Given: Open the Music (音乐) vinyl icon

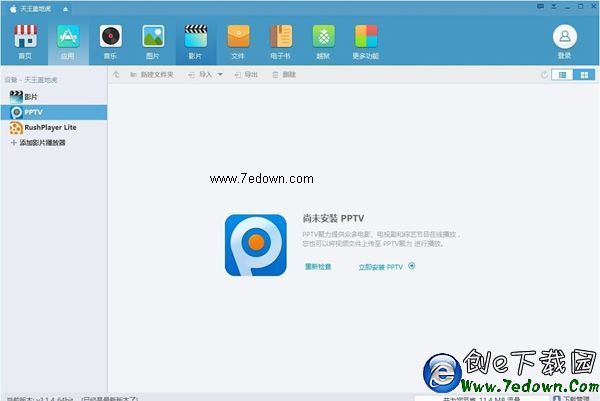Looking at the screenshot, I should click(x=111, y=36).
